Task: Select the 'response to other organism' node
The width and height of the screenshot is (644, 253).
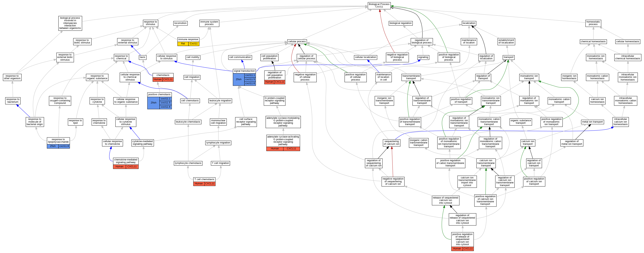Action: [12, 77]
